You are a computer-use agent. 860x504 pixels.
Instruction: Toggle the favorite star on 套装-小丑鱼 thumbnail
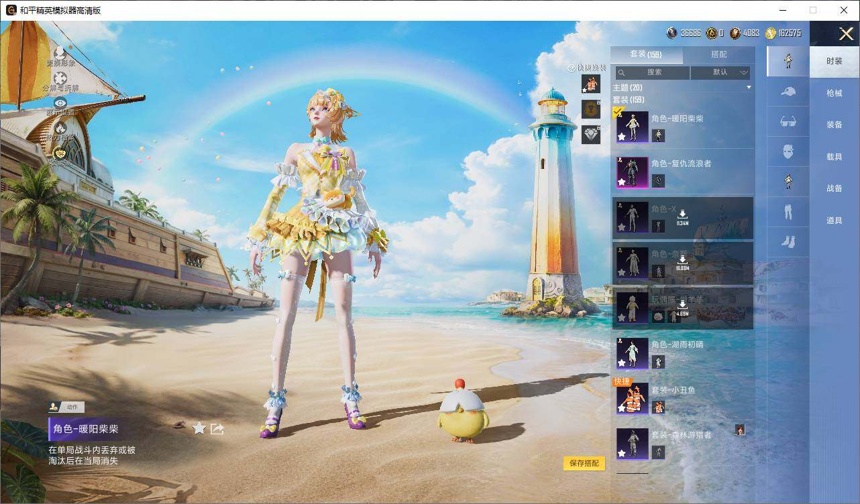(x=622, y=408)
